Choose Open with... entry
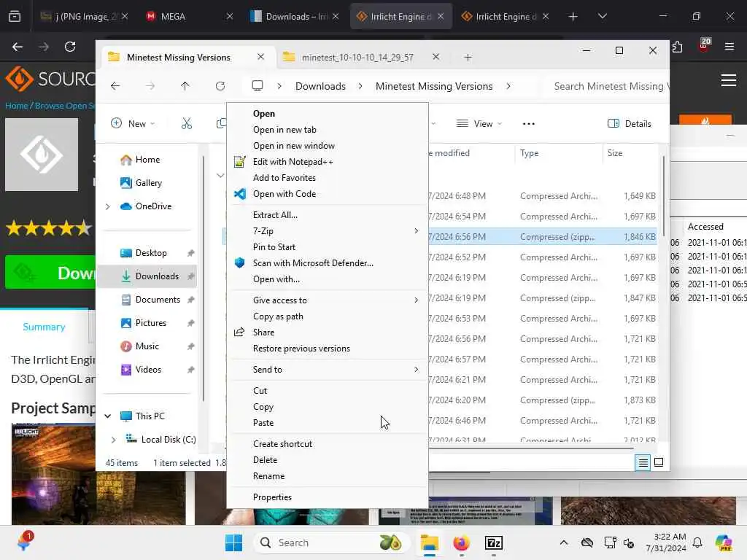747x560 pixels. tap(276, 279)
